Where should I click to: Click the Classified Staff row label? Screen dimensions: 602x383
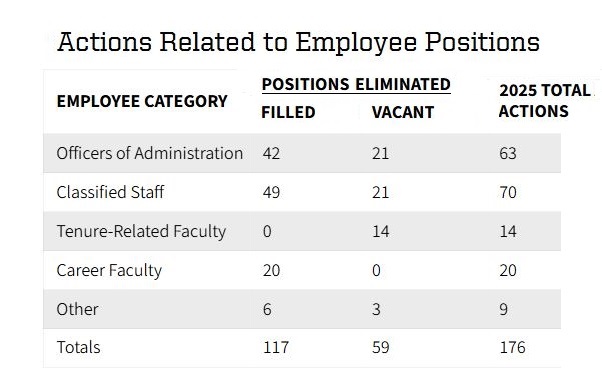pos(110,192)
